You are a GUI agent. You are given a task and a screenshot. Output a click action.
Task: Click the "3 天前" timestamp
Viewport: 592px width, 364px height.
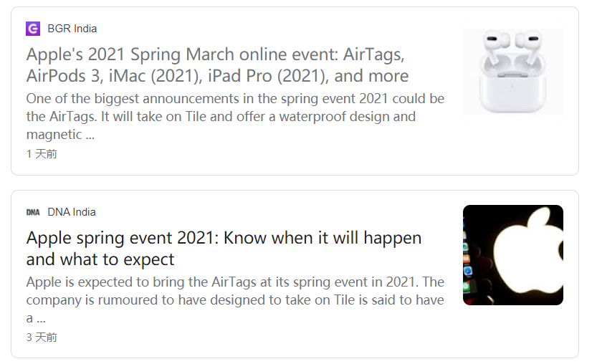click(x=42, y=337)
